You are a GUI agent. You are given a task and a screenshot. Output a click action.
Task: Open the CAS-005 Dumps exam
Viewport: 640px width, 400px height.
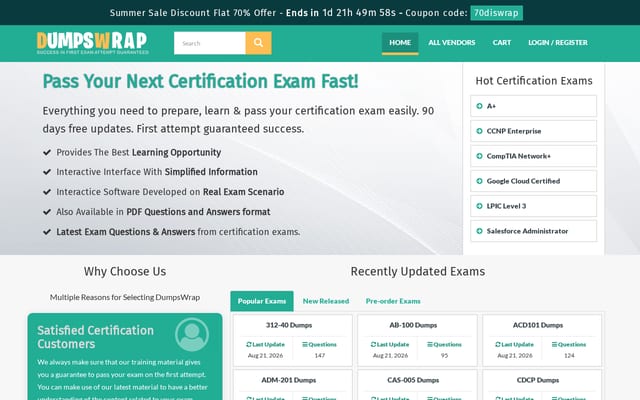coord(413,380)
